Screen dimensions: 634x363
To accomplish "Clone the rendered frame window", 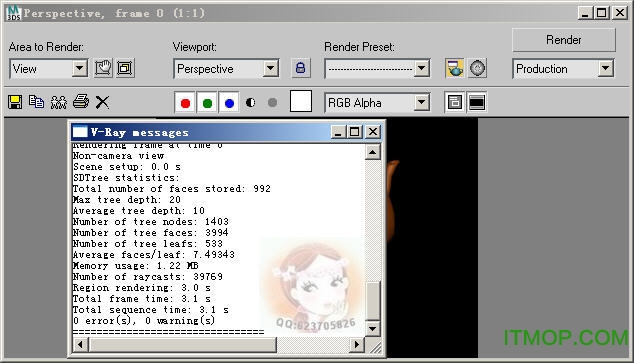I will pos(59,102).
